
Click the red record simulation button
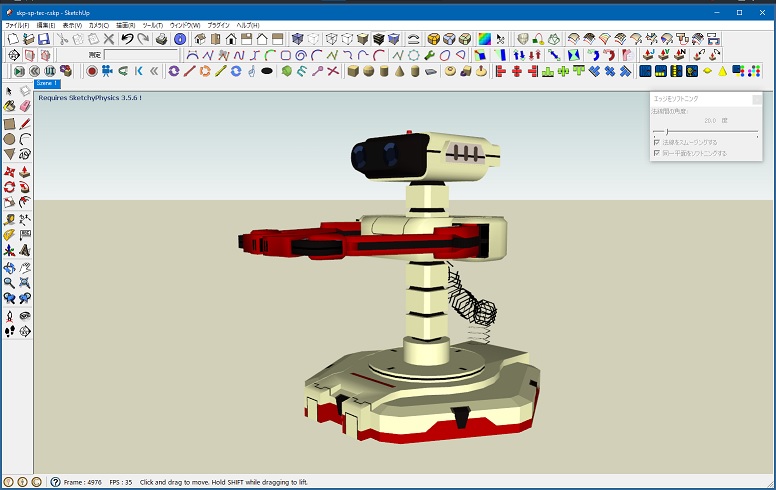[92, 71]
